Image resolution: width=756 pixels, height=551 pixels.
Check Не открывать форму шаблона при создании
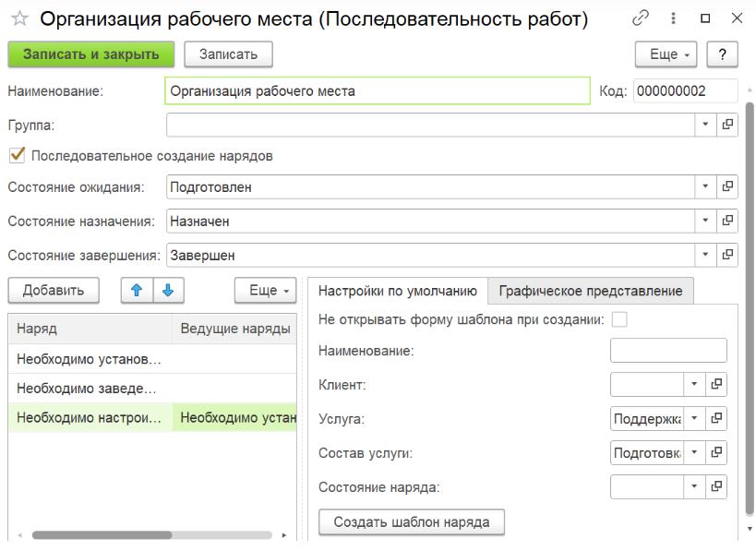pyautogui.click(x=619, y=319)
